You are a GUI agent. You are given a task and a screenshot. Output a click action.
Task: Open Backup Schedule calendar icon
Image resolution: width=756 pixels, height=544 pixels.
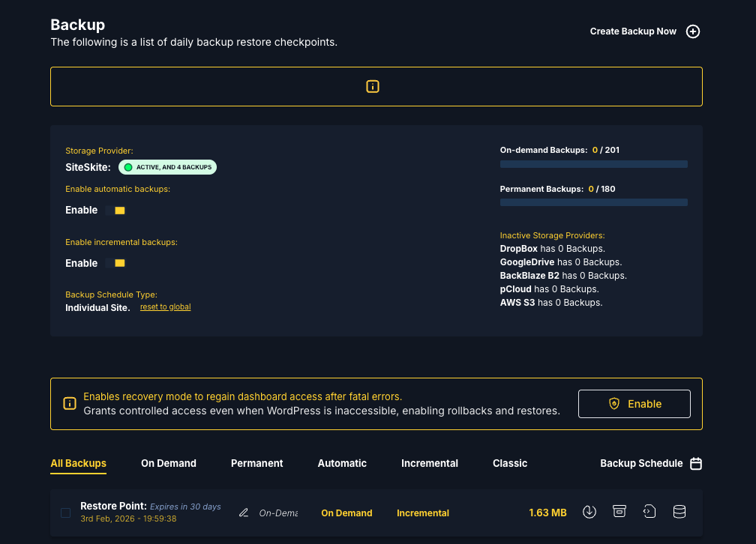(x=696, y=464)
